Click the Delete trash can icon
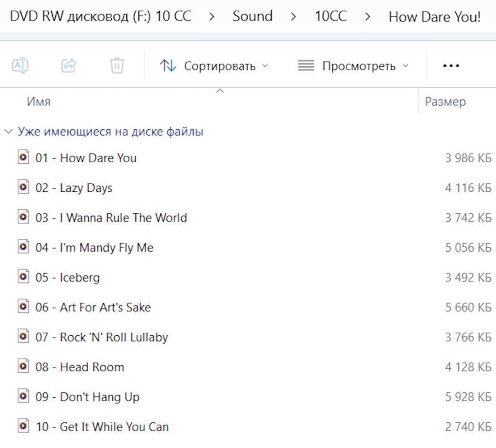Image resolution: width=496 pixels, height=448 pixels. click(117, 66)
